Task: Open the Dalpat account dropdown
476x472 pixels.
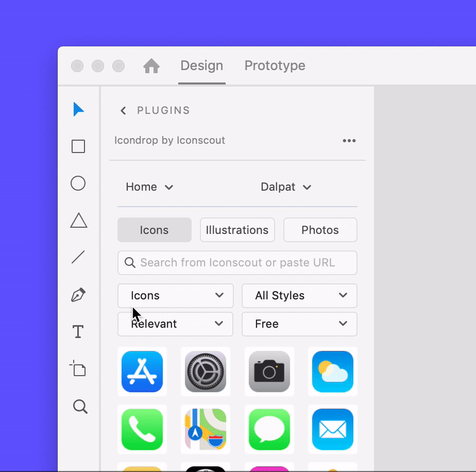Action: pyautogui.click(x=286, y=187)
